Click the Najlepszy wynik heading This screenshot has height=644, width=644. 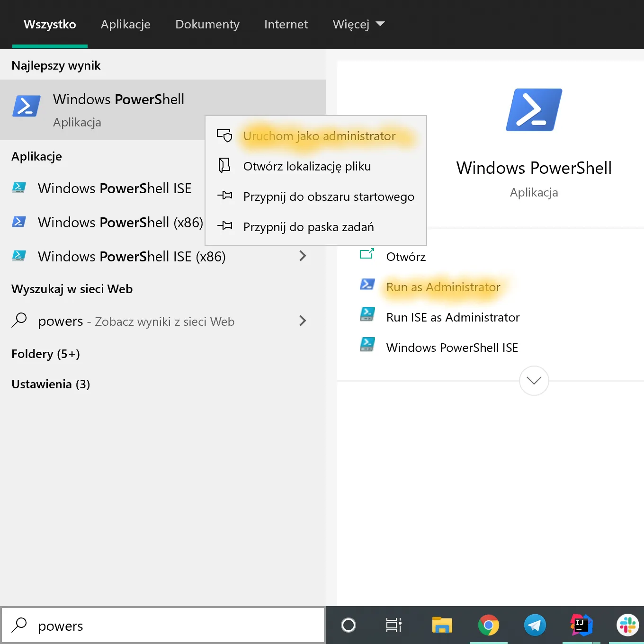[56, 65]
